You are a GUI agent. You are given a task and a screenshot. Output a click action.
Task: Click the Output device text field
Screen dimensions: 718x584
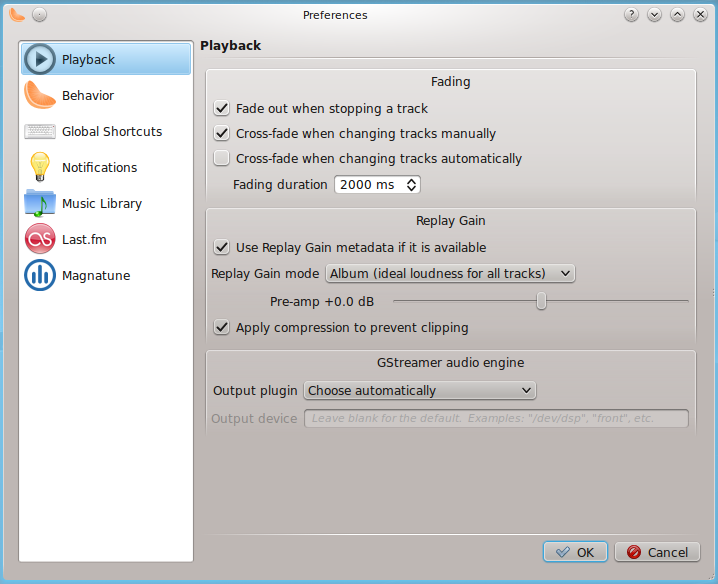tap(496, 418)
